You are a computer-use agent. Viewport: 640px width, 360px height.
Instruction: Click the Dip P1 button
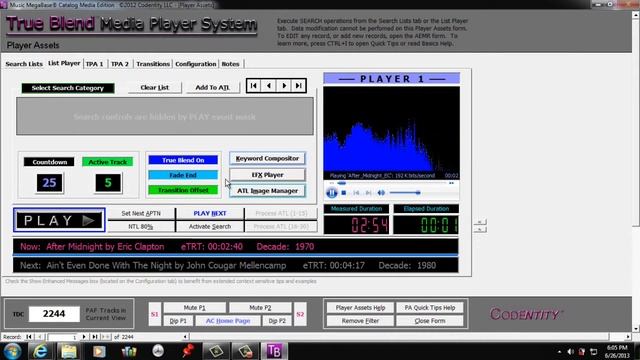pyautogui.click(x=178, y=321)
